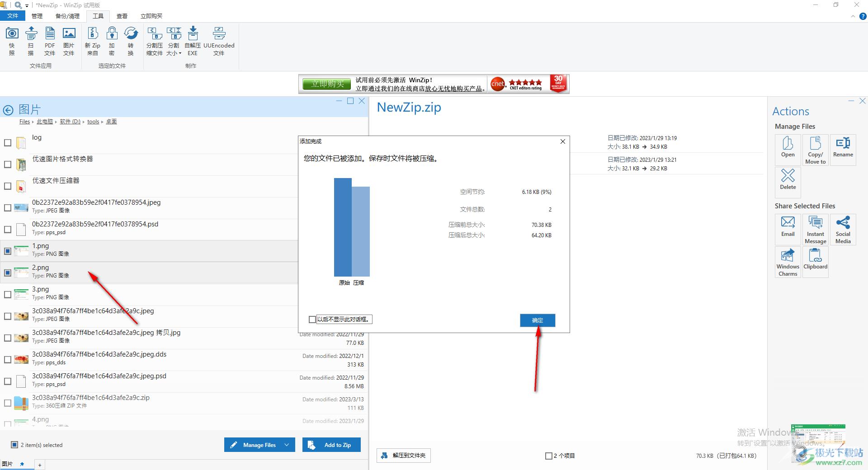
Task: Uncheck the 2.png checkbox
Action: (x=8, y=273)
